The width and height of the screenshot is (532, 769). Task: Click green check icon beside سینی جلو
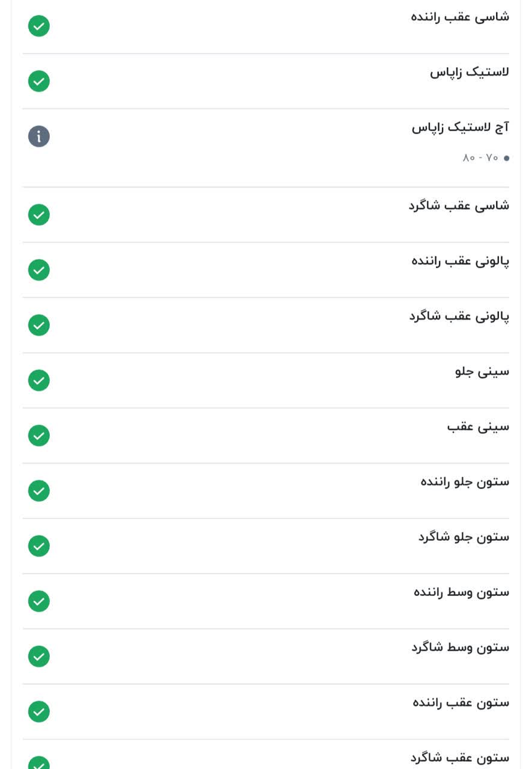tap(39, 380)
